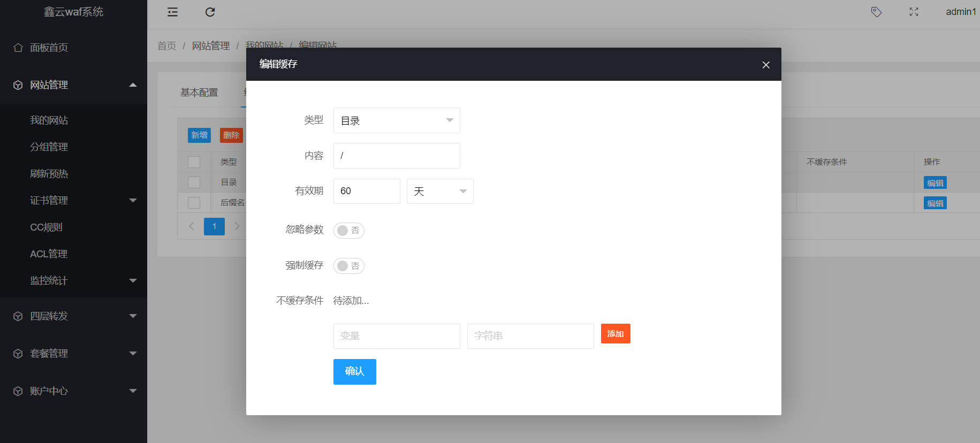
Task: Click the 删除 button
Action: tap(231, 135)
